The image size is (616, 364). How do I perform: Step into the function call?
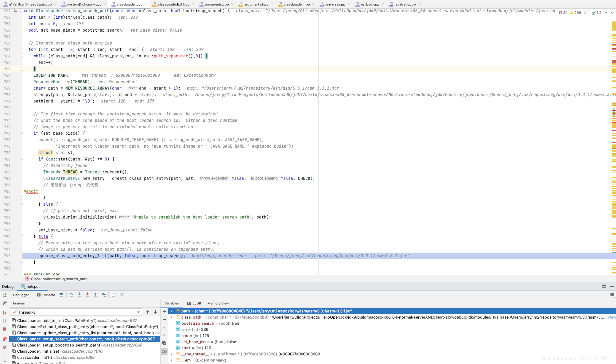click(x=79, y=295)
